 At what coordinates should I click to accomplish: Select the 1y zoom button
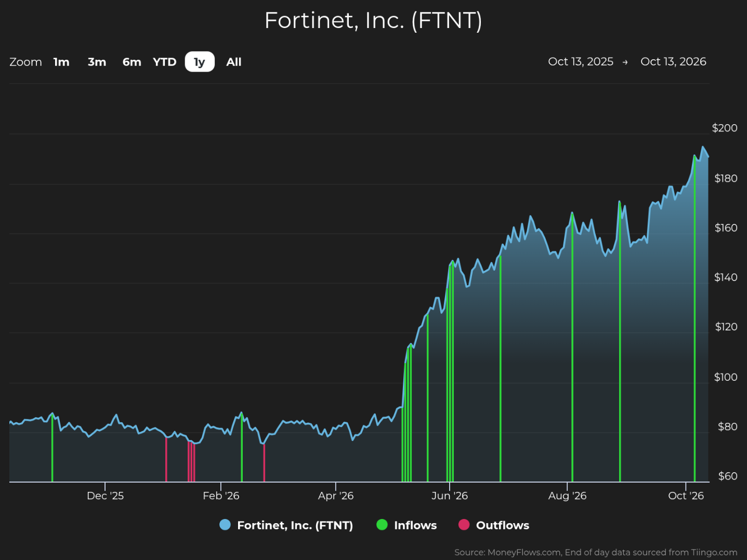[x=200, y=62]
